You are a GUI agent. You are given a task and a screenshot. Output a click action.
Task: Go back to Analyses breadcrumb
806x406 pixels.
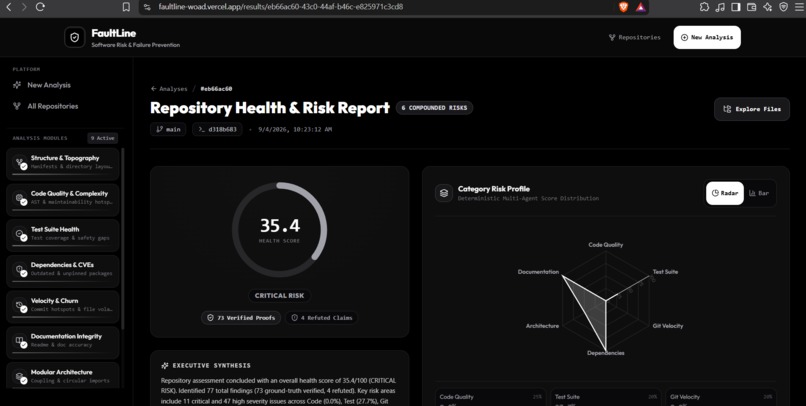pyautogui.click(x=169, y=89)
